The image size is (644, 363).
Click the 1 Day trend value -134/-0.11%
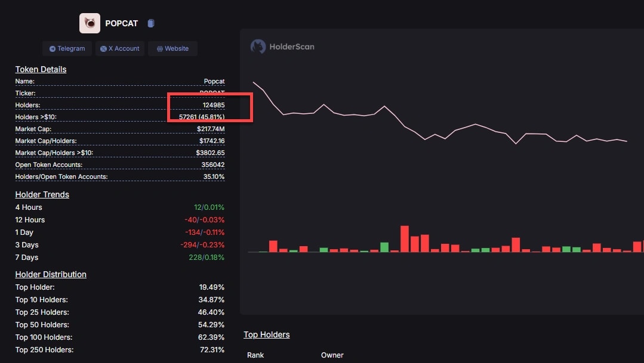point(205,232)
